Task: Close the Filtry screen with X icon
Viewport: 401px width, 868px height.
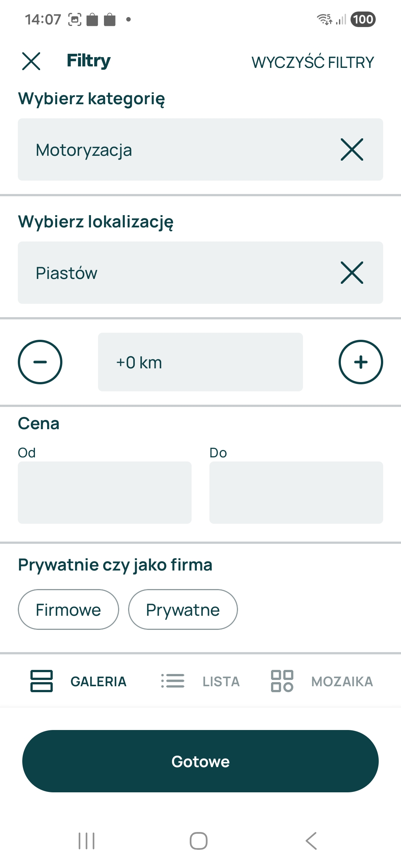Action: click(31, 61)
